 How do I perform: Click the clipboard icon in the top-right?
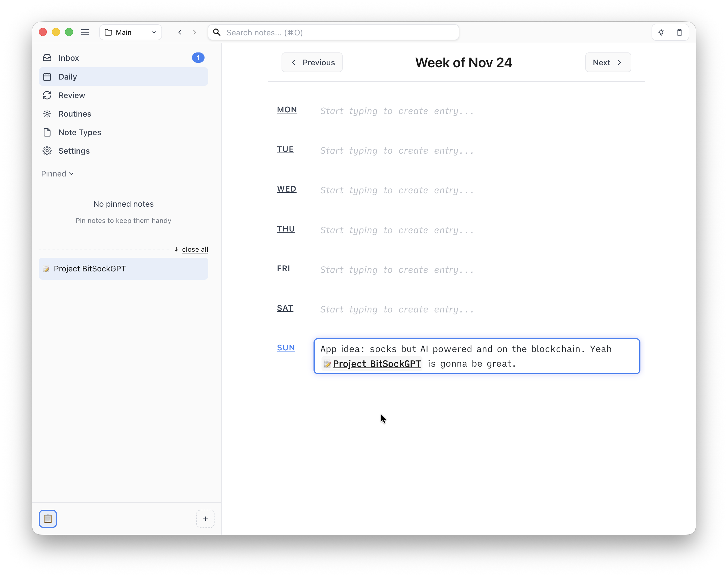click(x=680, y=32)
